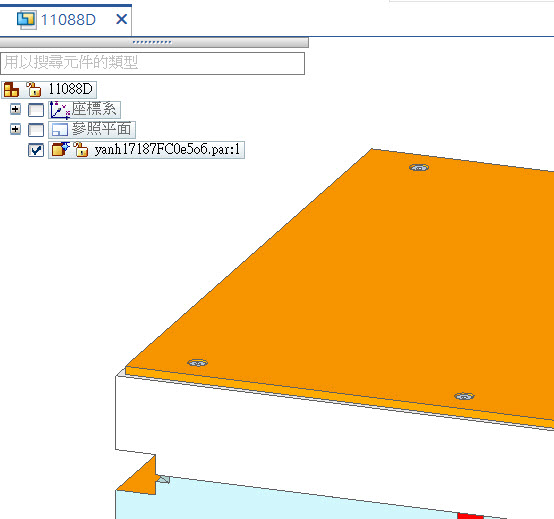The width and height of the screenshot is (554, 519).
Task: Click the reference plane icon
Action: [x=59, y=130]
